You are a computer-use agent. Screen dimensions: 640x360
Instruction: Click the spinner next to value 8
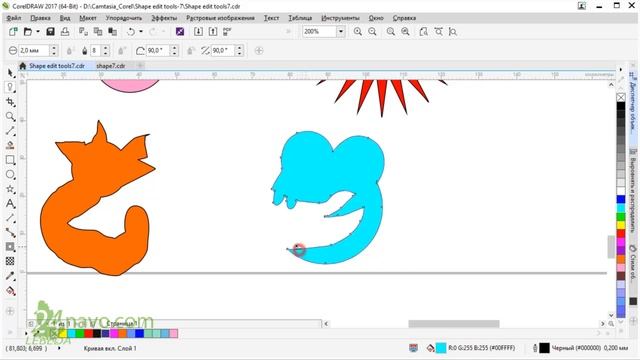click(x=106, y=51)
